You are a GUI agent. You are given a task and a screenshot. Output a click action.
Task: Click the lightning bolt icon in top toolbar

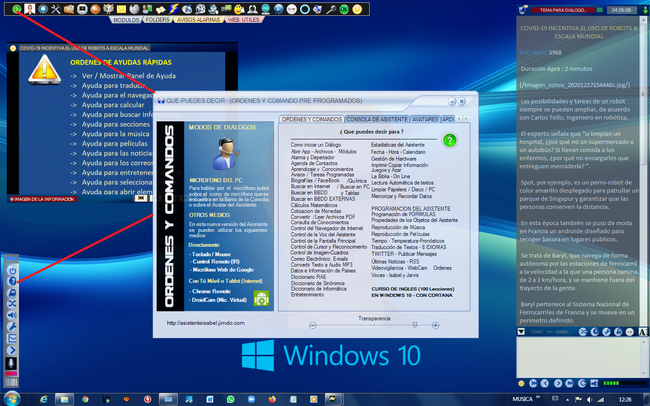(x=174, y=9)
